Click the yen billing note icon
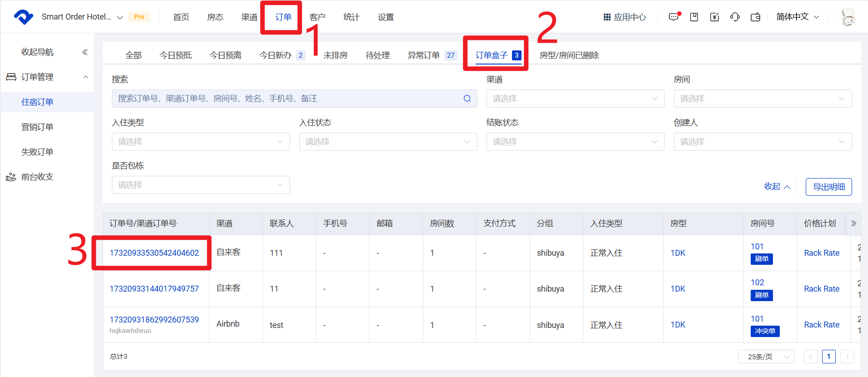This screenshot has width=868, height=377. 714,17
